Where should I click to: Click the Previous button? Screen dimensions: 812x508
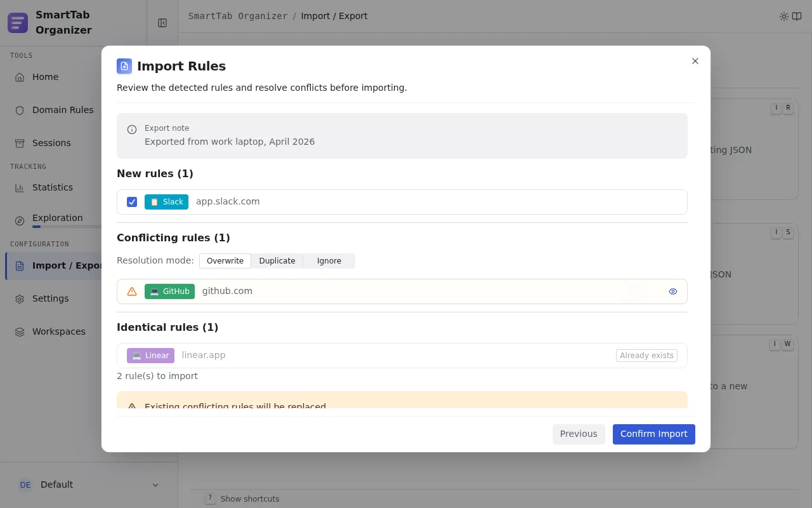click(579, 434)
